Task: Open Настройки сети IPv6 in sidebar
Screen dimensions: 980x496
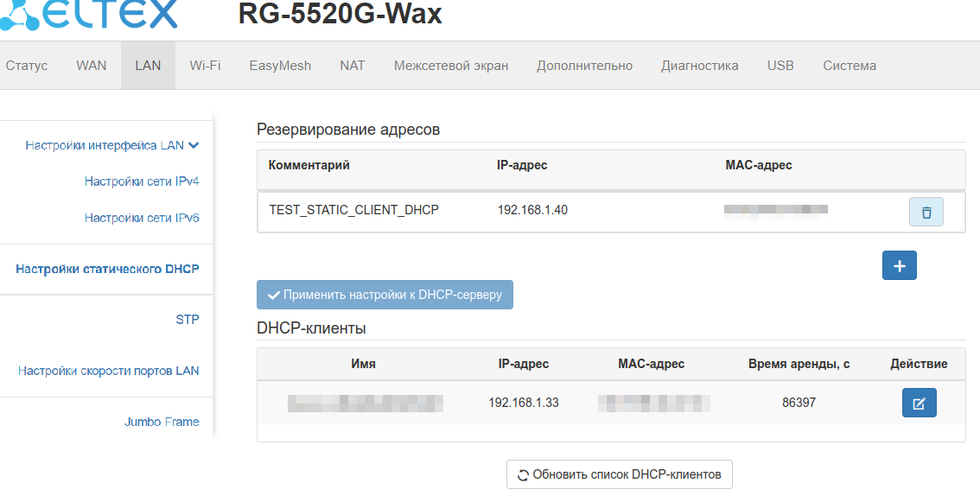Action: (x=142, y=218)
